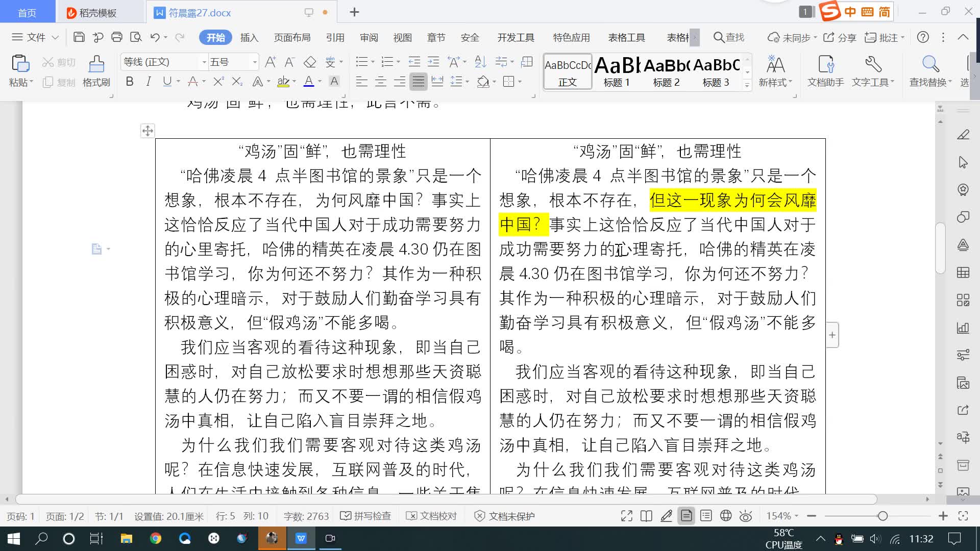
Task: Click the Undo arrow icon
Action: (155, 37)
